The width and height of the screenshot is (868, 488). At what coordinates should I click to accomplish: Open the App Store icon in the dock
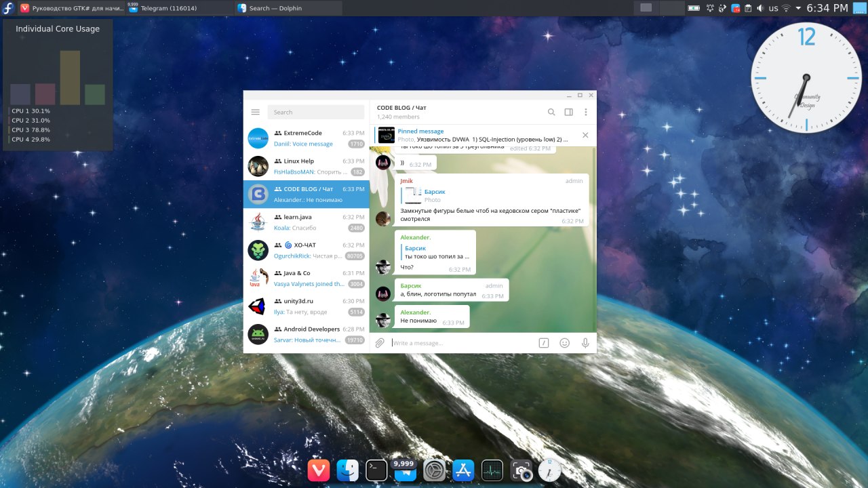(463, 470)
